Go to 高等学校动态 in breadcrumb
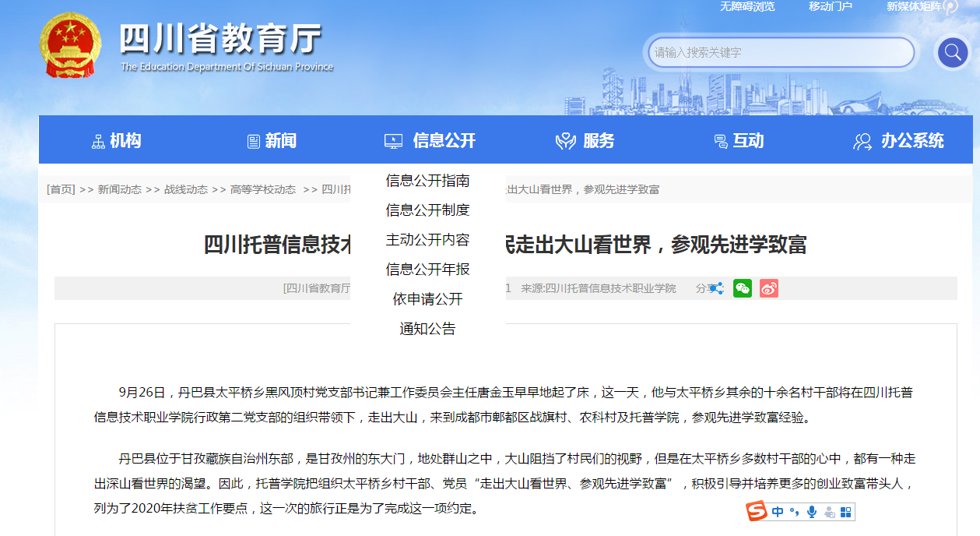The image size is (980, 536). click(263, 189)
